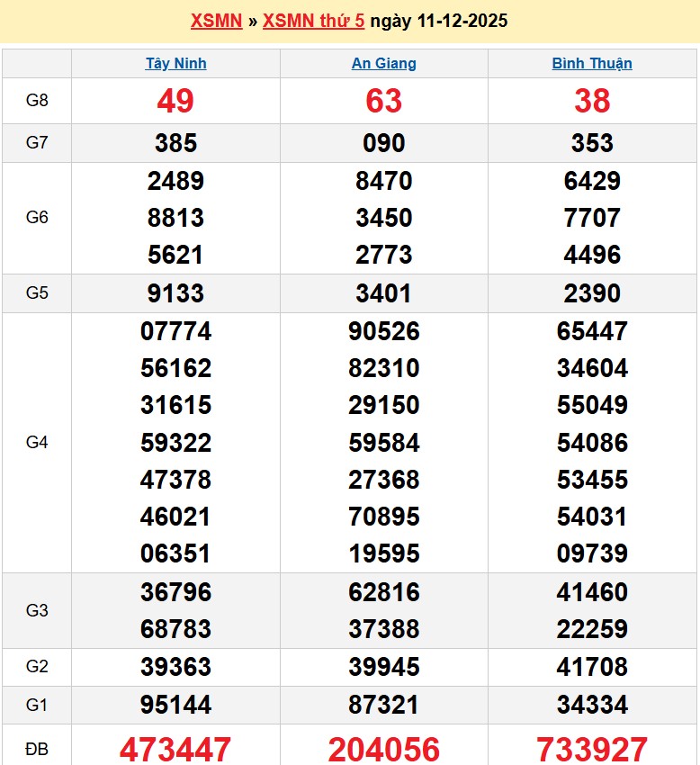The height and width of the screenshot is (765, 700).
Task: Click Tây Ninh G3 number 36796
Action: pos(175,592)
